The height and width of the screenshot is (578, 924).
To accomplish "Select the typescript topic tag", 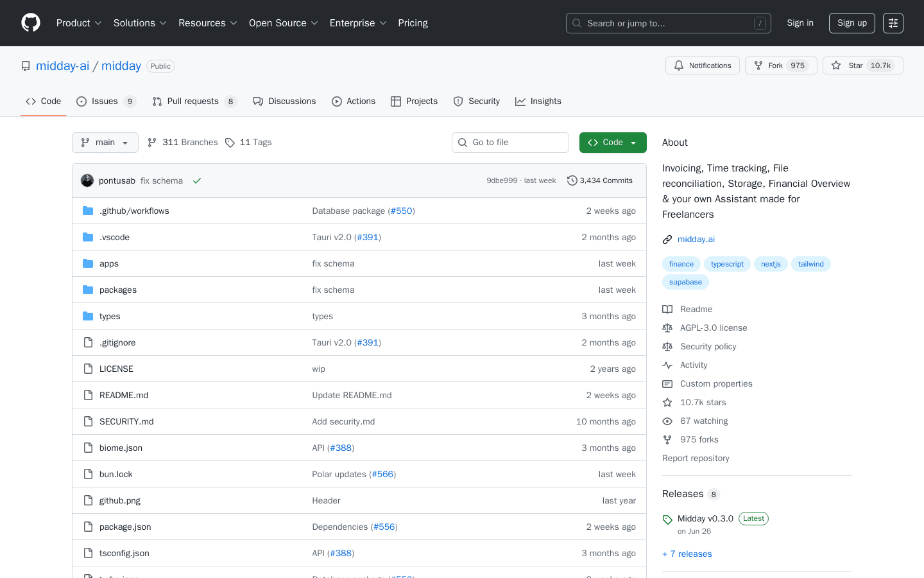I will tap(727, 264).
